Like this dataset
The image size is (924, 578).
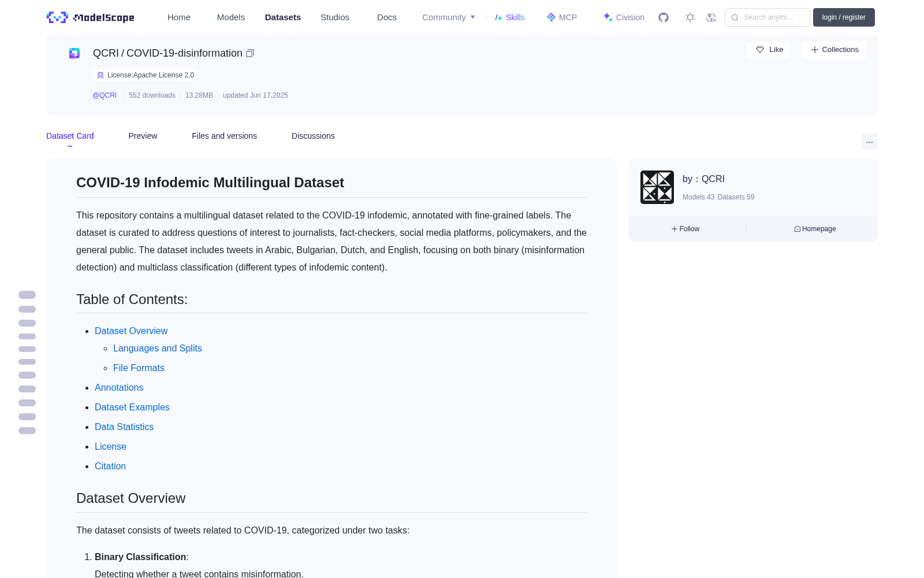769,50
